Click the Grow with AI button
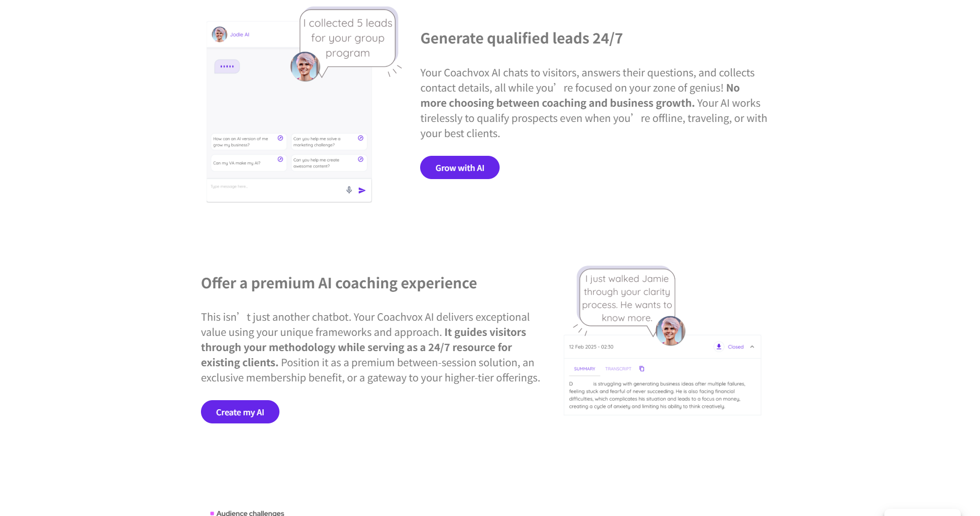The width and height of the screenshot is (980, 516). [x=460, y=168]
